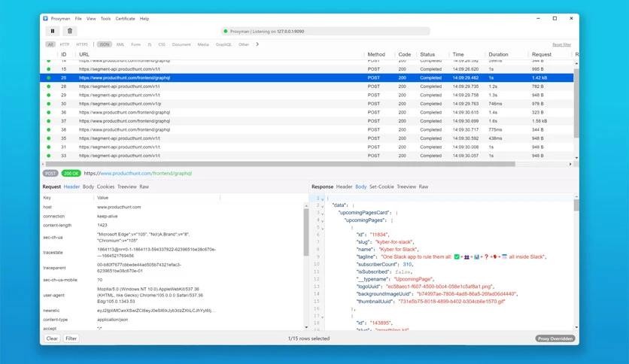Toggle the GraphQL filter
The width and height of the screenshot is (629, 364).
[224, 44]
